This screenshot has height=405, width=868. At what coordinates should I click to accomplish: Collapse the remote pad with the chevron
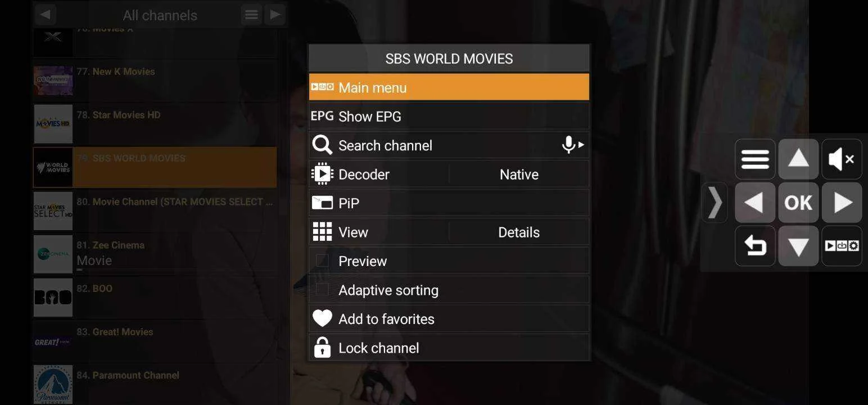tap(715, 202)
